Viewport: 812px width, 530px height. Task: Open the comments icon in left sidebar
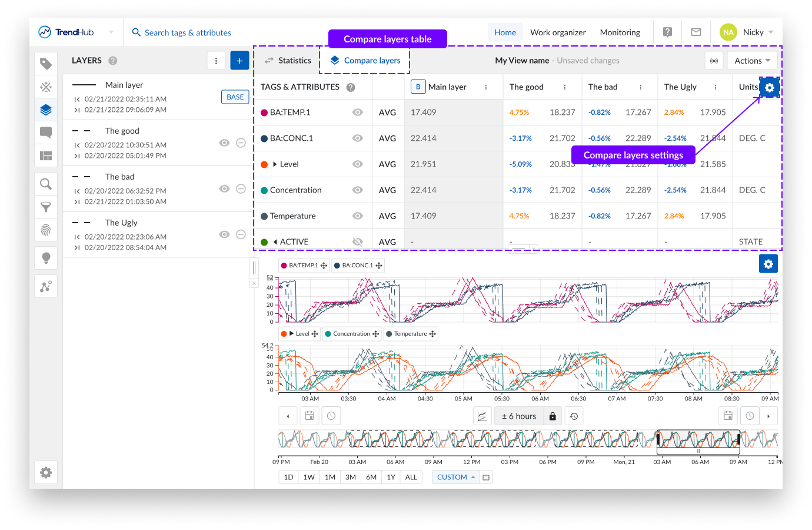click(46, 132)
